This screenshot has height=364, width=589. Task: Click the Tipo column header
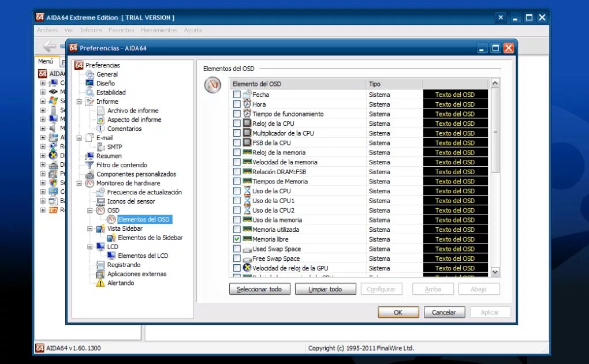click(x=394, y=84)
